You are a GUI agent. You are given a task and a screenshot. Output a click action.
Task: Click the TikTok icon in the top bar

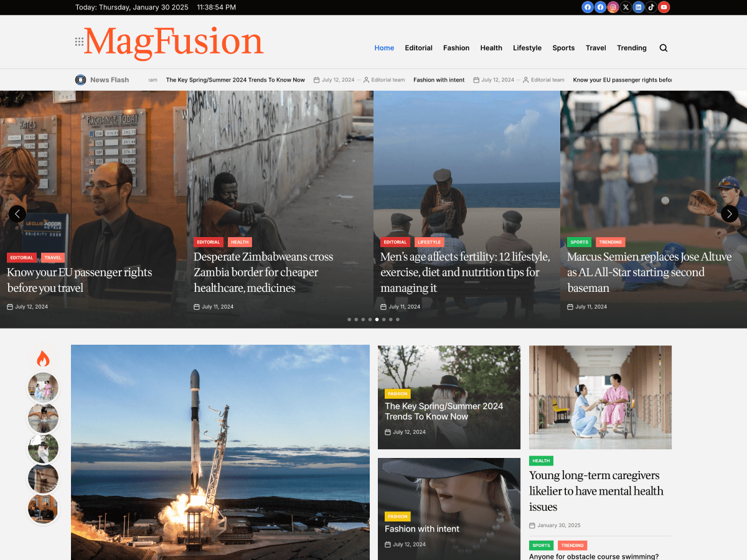pyautogui.click(x=651, y=7)
